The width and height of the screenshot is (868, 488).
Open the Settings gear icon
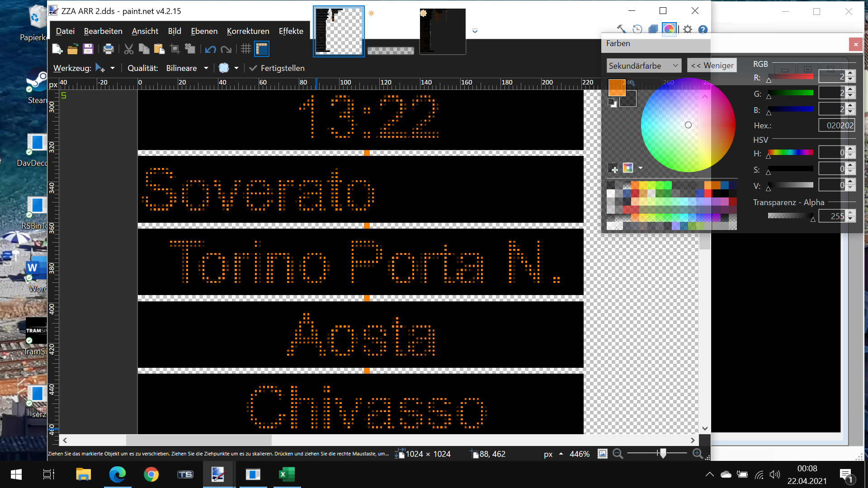point(688,29)
